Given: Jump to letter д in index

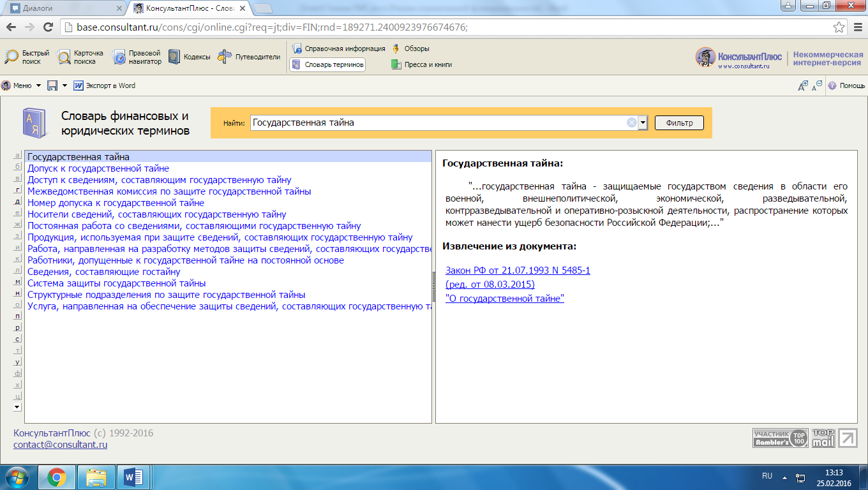Looking at the screenshot, I should 18,202.
